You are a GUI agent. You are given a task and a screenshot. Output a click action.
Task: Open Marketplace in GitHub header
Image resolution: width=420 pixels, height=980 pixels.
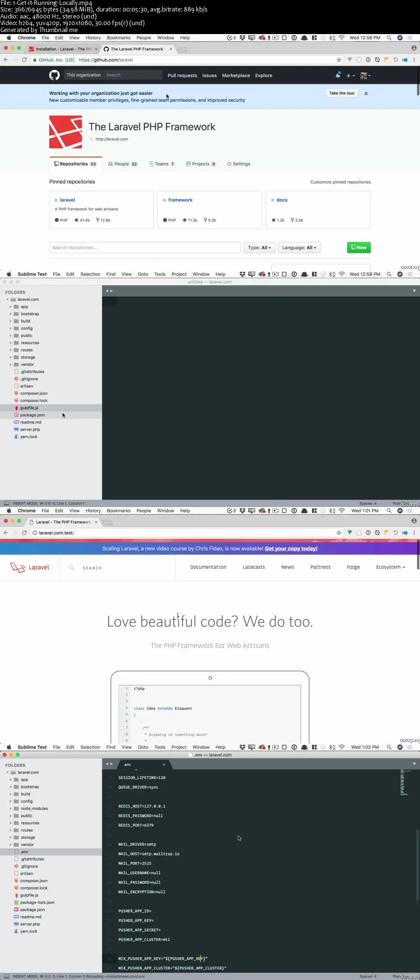(236, 76)
